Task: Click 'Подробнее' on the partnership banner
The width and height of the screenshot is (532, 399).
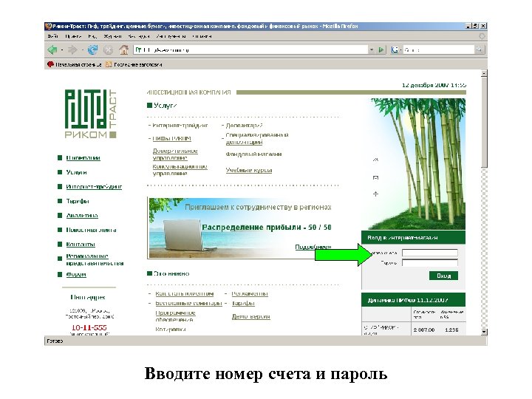Action: 313,247
